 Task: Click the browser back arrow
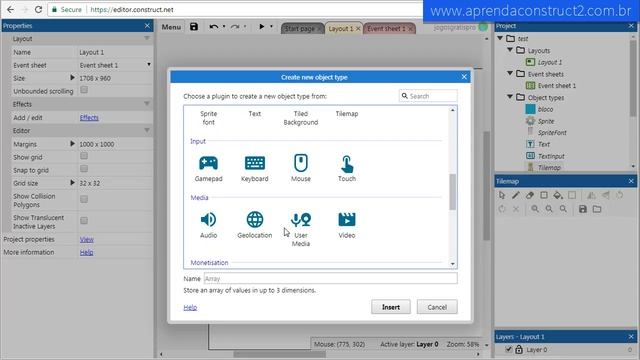click(x=10, y=9)
